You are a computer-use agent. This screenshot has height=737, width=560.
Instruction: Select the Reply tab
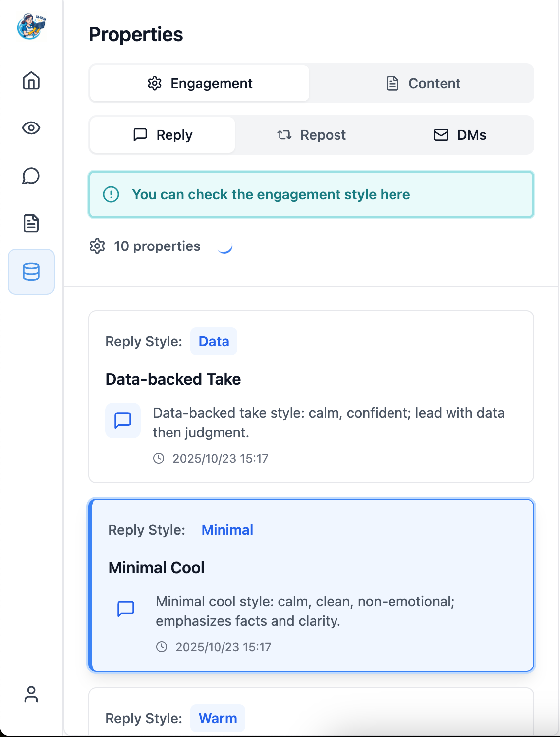(162, 134)
